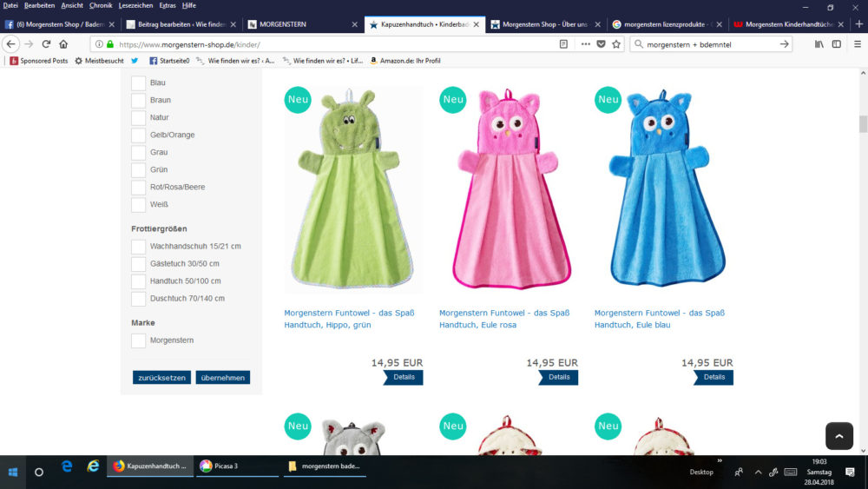Go back with the browser back arrow
Image resolution: width=868 pixels, height=489 pixels.
pyautogui.click(x=11, y=44)
